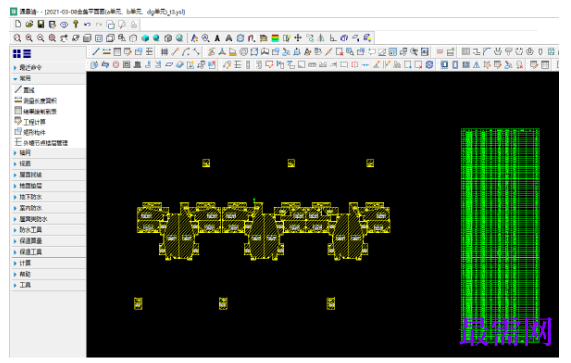Screen dimensions: 571x363
Task: Click the table grid icon in drawing toolbar
Action: (x=117, y=52)
